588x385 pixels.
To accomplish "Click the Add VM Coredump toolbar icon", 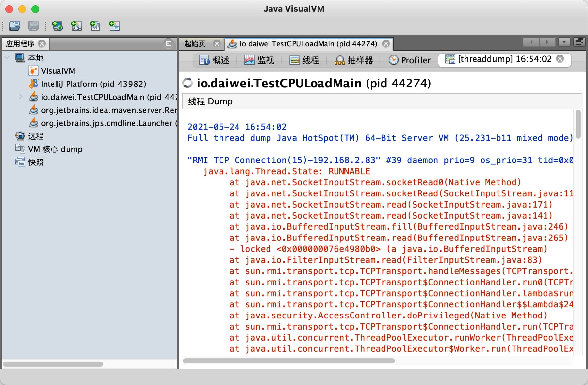I will tap(95, 25).
